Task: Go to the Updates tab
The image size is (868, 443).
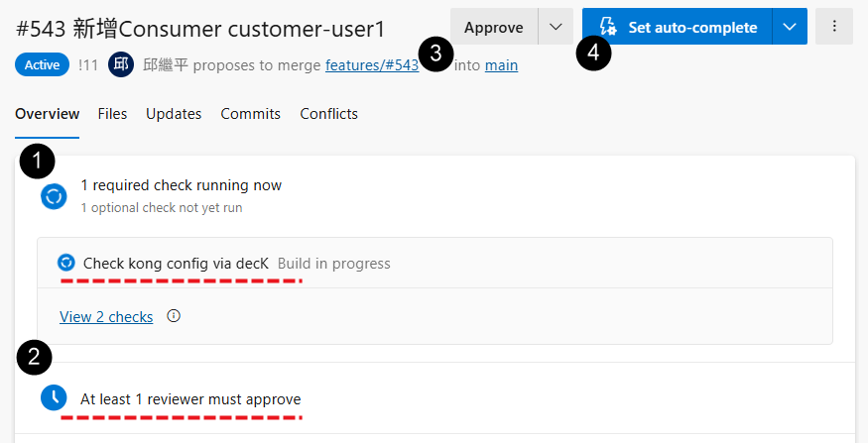Action: 174,114
